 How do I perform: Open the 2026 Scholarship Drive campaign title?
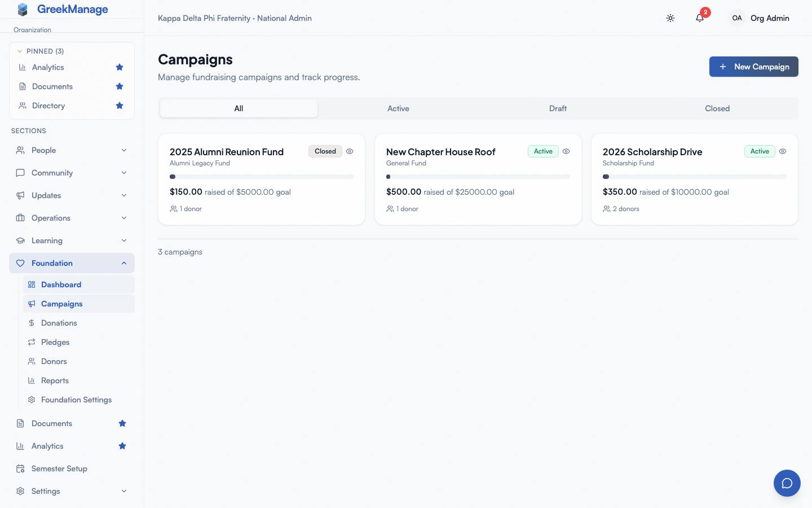point(652,152)
